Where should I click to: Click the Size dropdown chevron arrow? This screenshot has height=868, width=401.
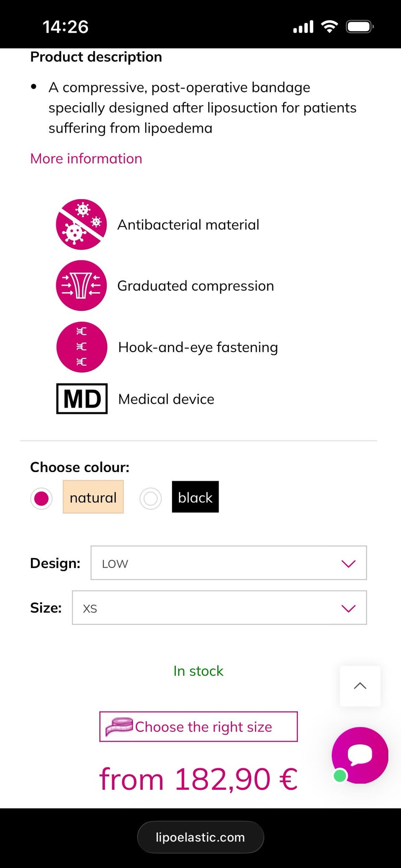(348, 608)
